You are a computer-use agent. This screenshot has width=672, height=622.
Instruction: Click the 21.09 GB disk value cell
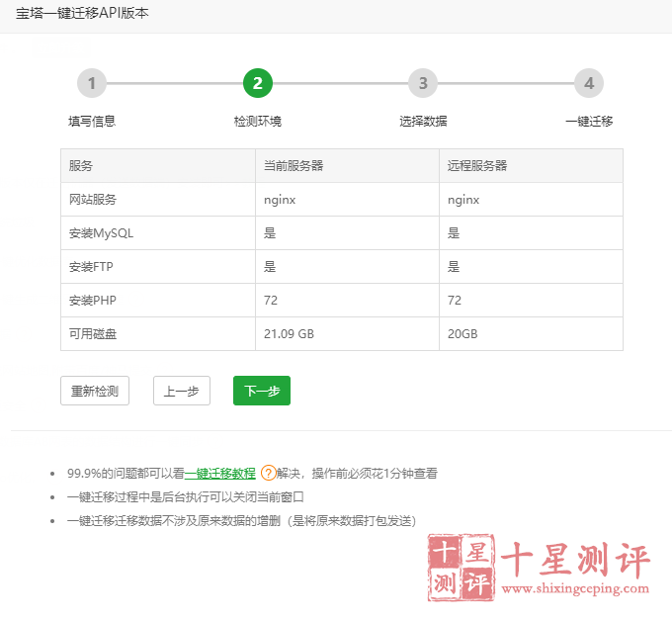click(x=289, y=334)
